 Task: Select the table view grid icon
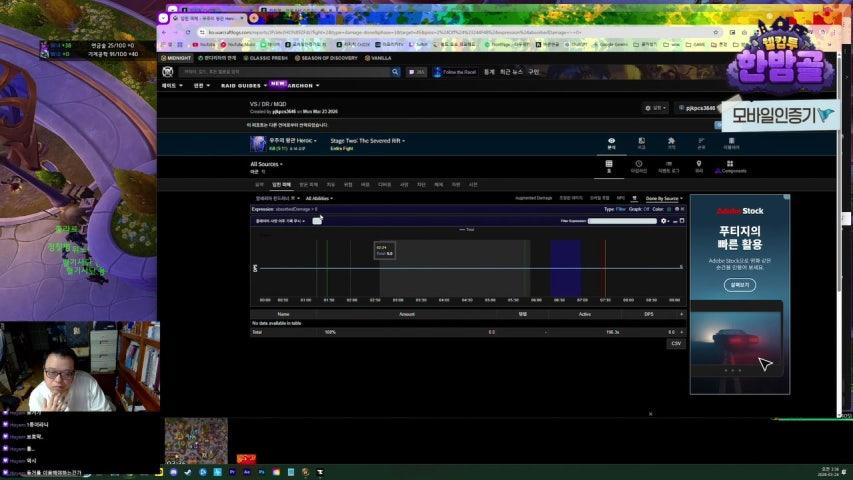(608, 166)
